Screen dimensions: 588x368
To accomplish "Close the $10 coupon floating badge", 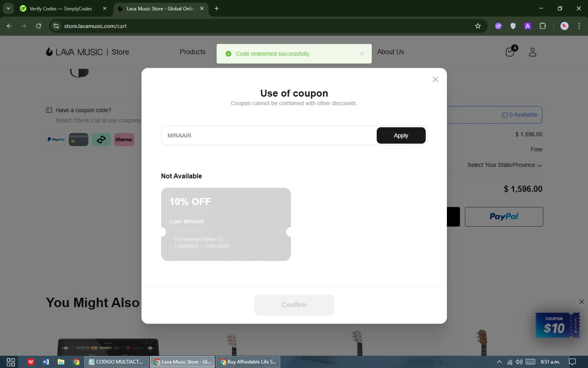I will [581, 302].
